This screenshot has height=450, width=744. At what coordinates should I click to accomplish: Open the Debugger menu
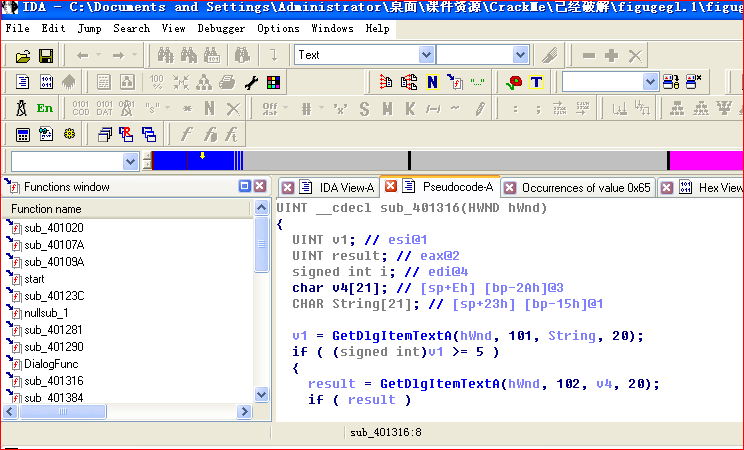click(x=221, y=28)
